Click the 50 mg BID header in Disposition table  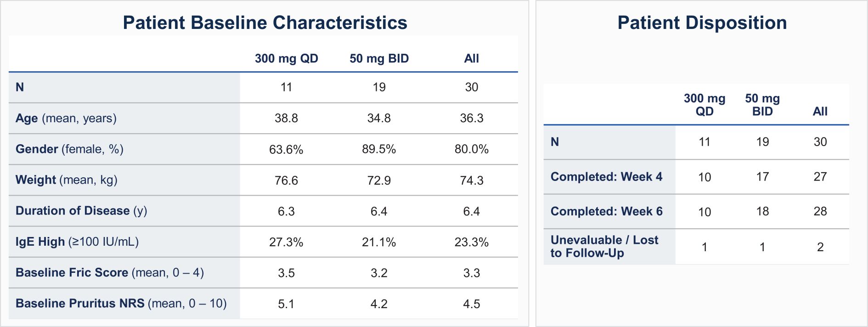[762, 105]
